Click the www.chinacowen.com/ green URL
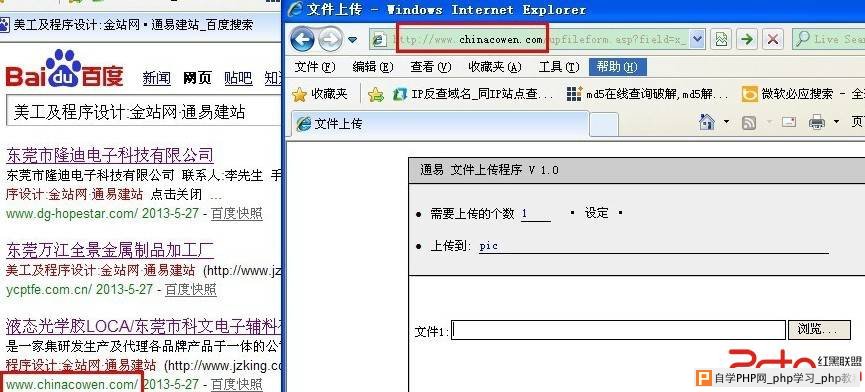The image size is (865, 392). 72,384
